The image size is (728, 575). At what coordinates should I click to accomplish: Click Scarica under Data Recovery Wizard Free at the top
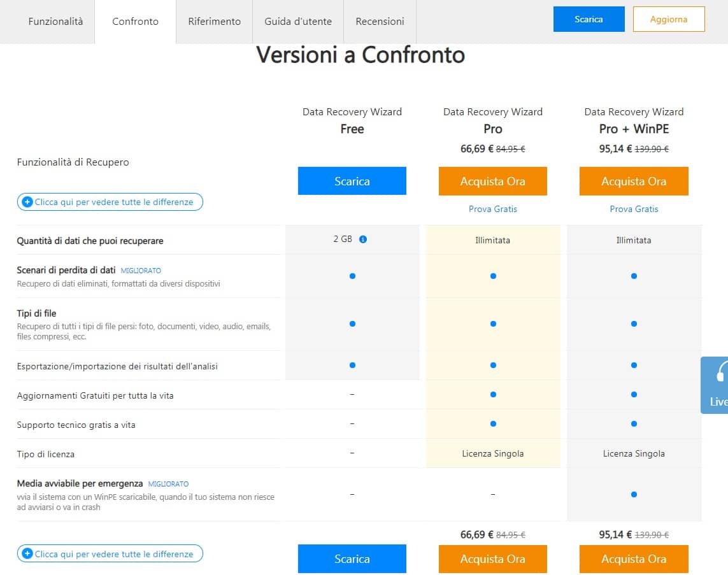(x=352, y=181)
